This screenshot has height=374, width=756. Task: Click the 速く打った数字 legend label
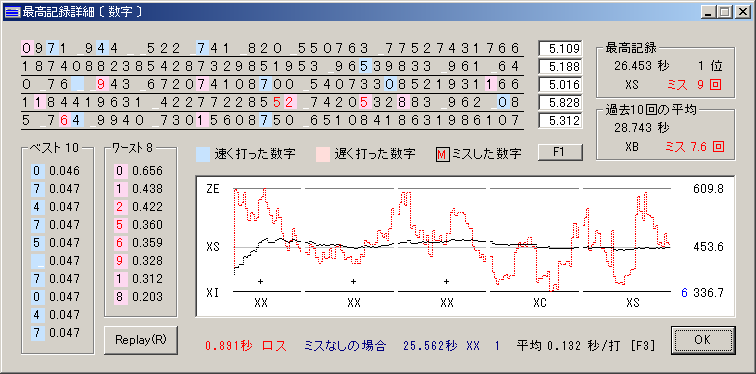coord(255,154)
